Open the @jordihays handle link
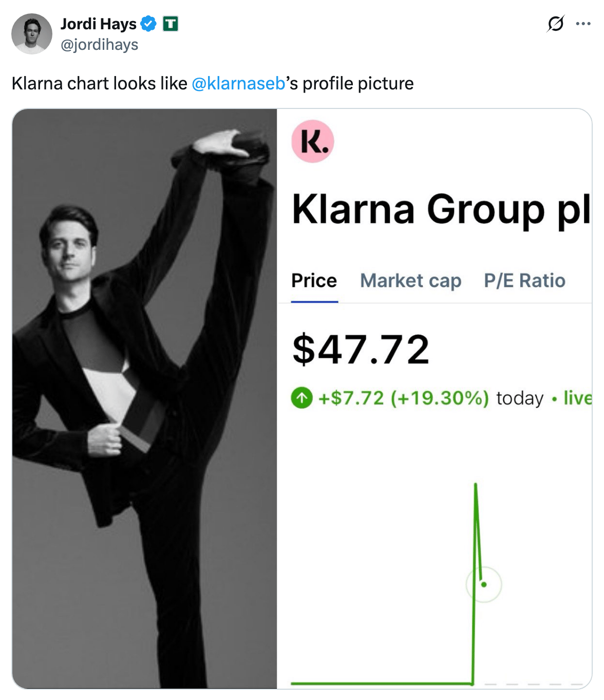This screenshot has height=700, width=604. 100,45
